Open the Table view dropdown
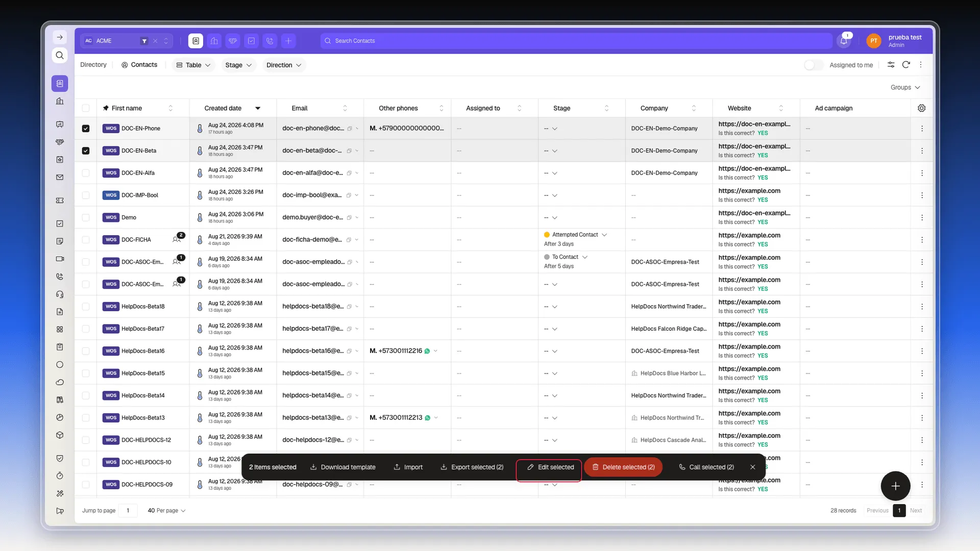The height and width of the screenshot is (551, 980). tap(193, 65)
